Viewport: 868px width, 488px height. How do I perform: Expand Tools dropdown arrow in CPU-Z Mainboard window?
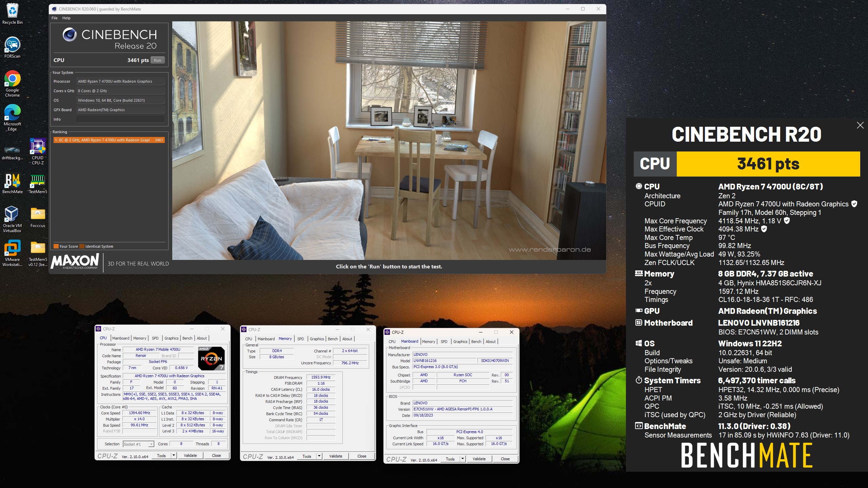(462, 459)
